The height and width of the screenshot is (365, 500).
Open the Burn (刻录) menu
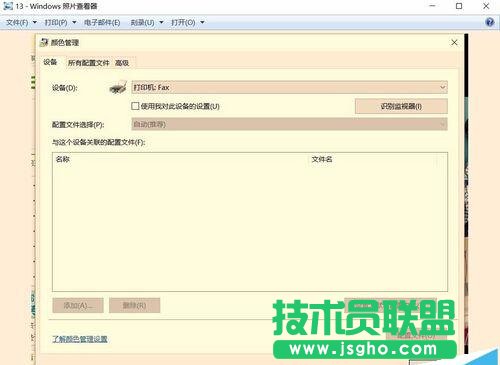[147, 22]
